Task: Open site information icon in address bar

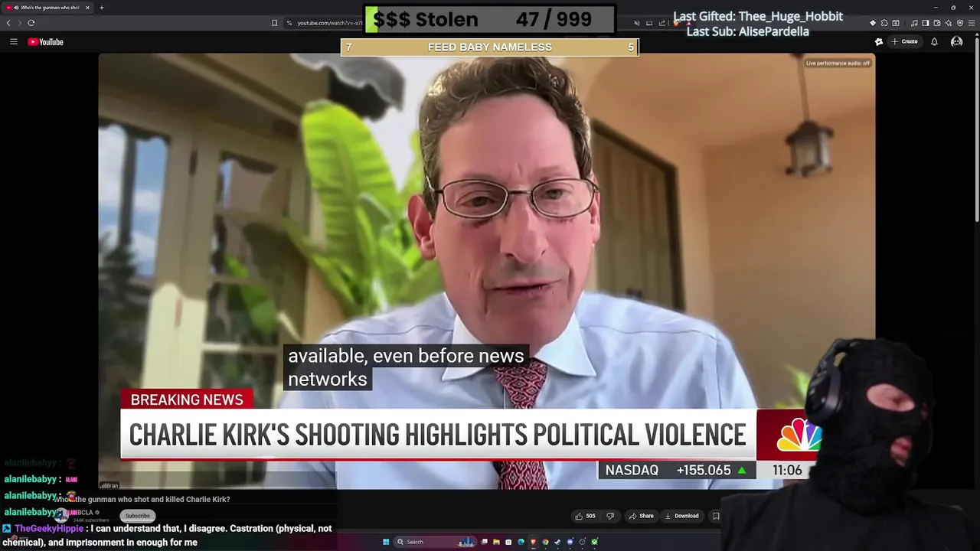Action: 289,23
